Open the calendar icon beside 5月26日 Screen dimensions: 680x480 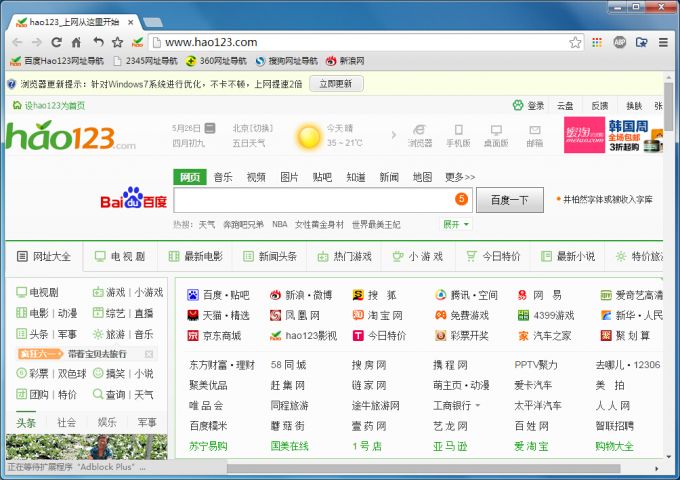210,128
